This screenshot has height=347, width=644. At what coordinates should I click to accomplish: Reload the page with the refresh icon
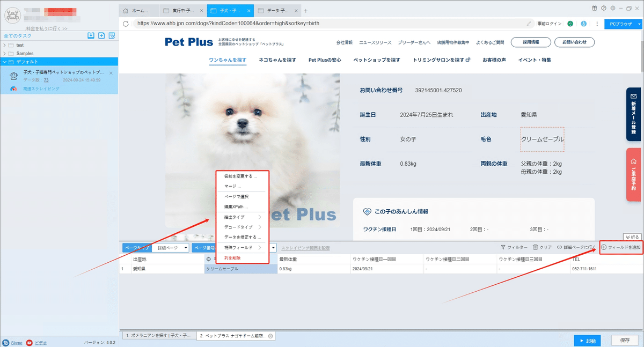coord(126,24)
